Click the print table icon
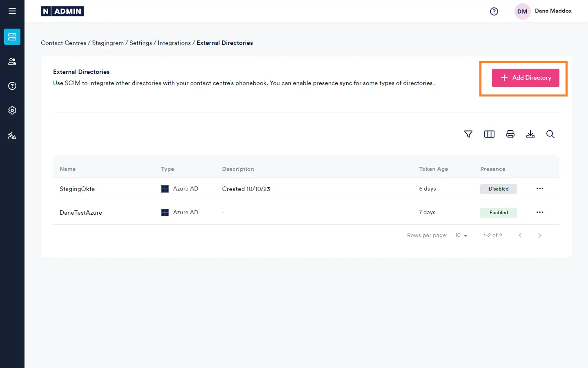Image resolution: width=588 pixels, height=368 pixels. click(x=510, y=134)
